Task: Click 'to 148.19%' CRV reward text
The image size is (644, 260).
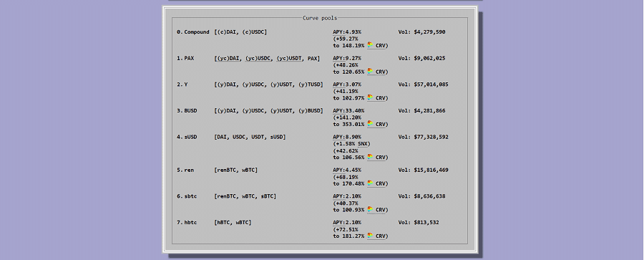Action: point(348,45)
